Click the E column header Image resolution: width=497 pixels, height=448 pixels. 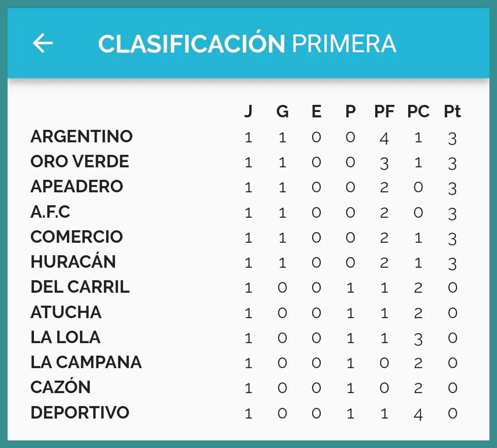coord(316,111)
